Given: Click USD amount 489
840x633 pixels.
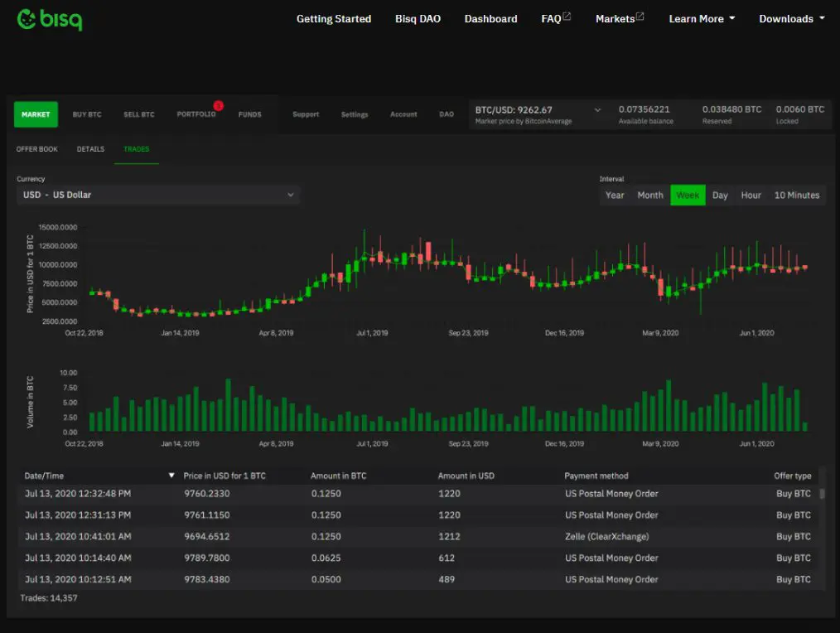Looking at the screenshot, I should (447, 579).
